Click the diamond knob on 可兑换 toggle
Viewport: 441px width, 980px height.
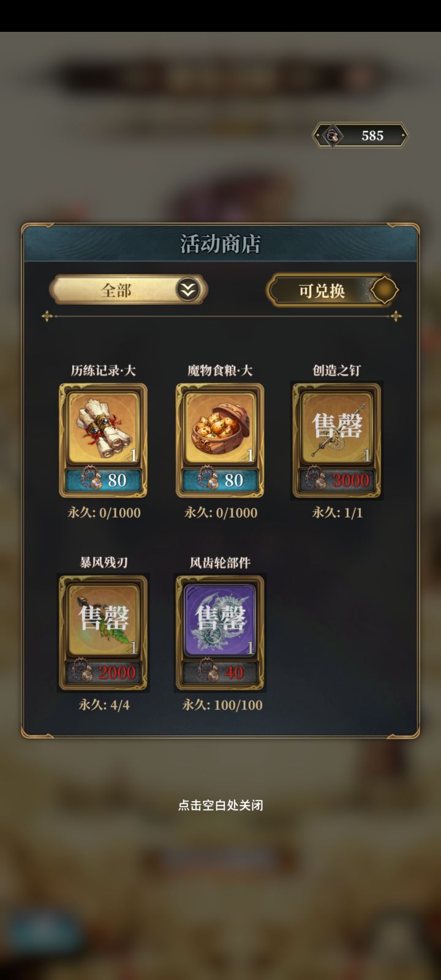384,290
